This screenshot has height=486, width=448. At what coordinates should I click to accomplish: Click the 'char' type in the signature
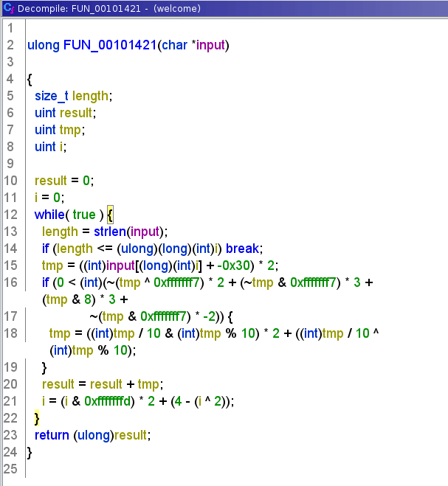pos(173,46)
